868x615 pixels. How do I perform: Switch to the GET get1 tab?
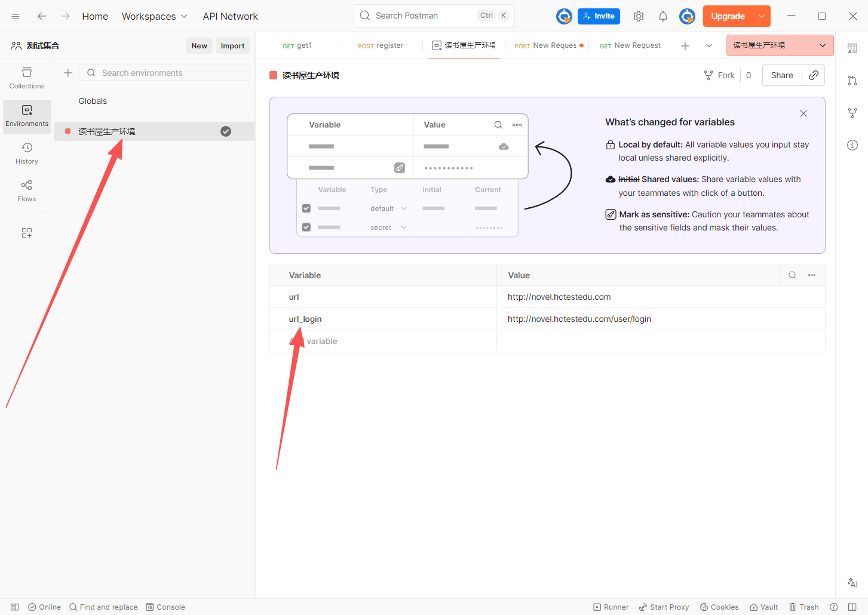[297, 45]
